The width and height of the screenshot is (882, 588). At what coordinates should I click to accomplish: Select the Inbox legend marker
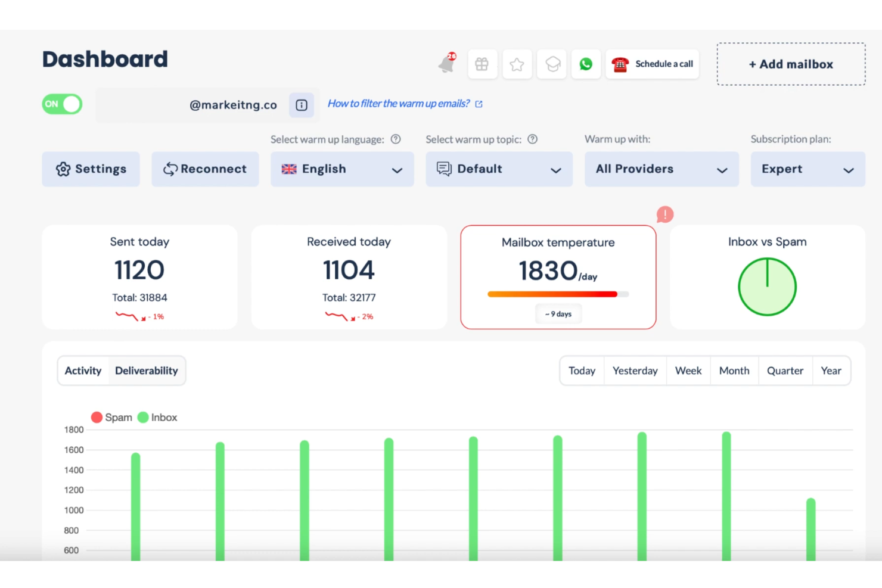pyautogui.click(x=142, y=417)
